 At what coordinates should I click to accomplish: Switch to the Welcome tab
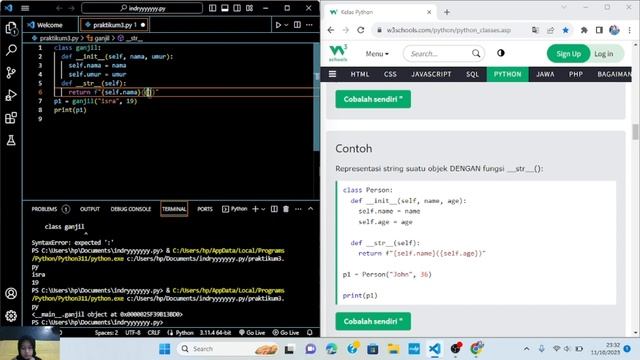tap(50, 25)
